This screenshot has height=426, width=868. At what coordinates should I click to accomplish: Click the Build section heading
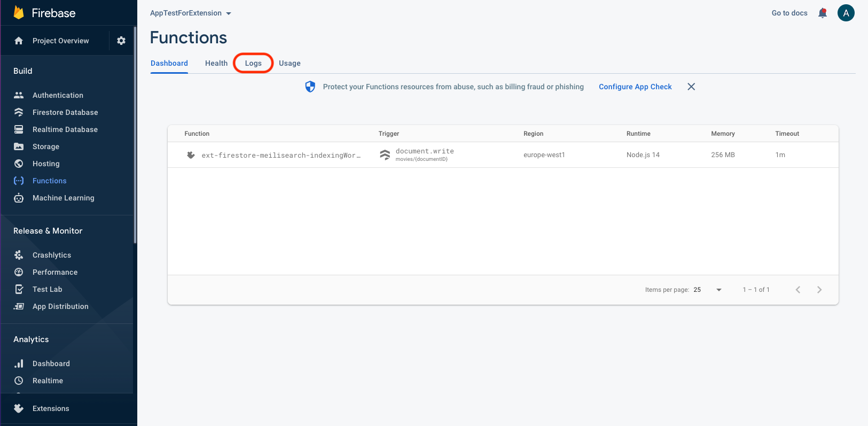click(x=23, y=71)
